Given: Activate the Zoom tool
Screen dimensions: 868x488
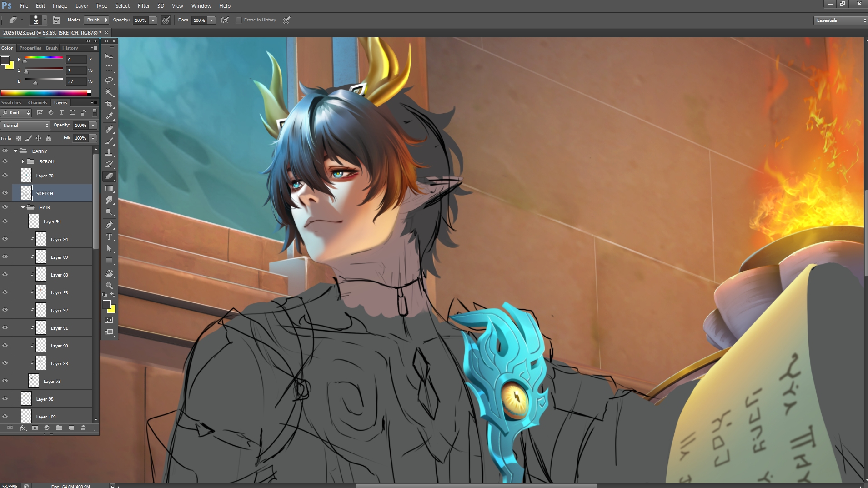Looking at the screenshot, I should (109, 286).
